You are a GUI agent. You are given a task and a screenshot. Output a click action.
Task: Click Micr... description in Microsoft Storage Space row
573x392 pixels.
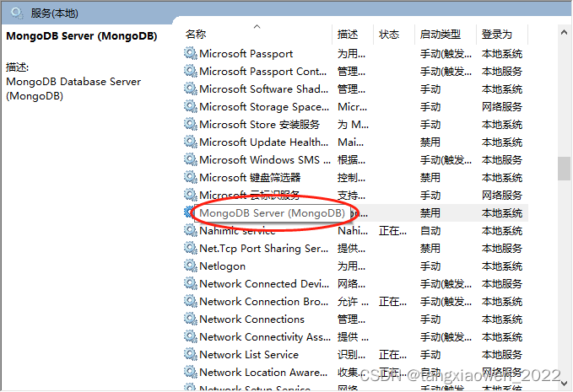(x=352, y=106)
